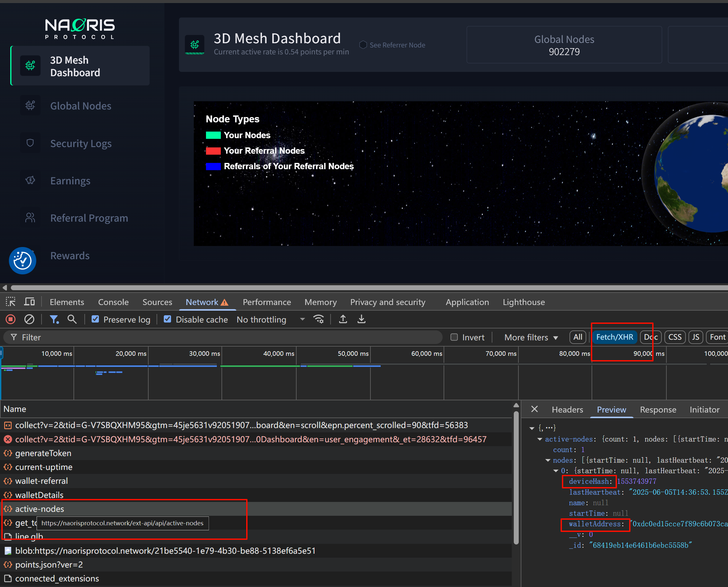Click the DevTools inspect element icon

(11, 302)
